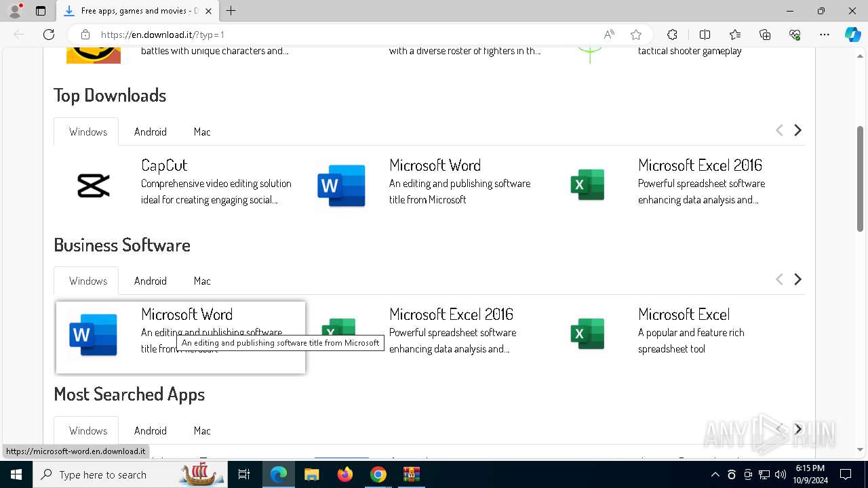The image size is (868, 488).
Task: Show next Top Downloads items arrow
Action: click(797, 130)
